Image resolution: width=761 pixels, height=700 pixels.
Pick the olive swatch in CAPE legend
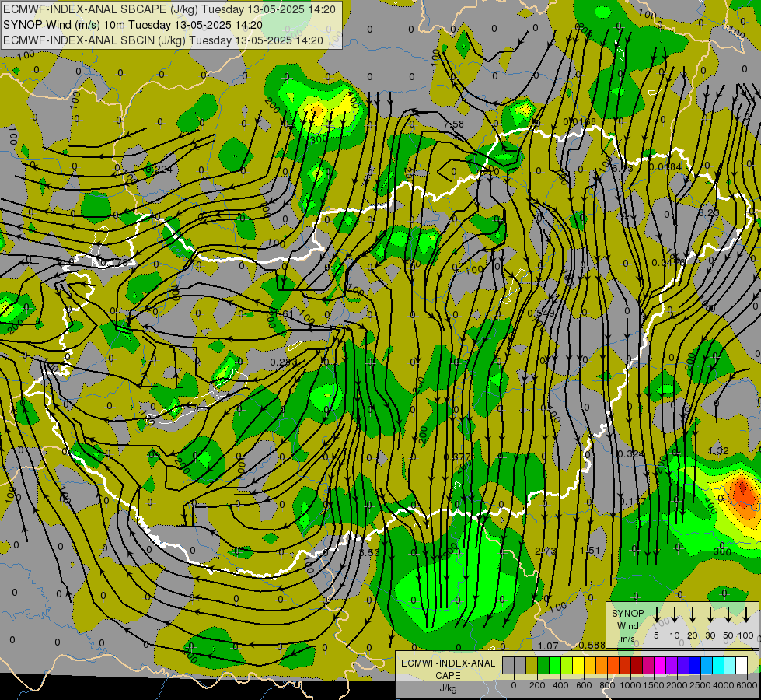click(532, 665)
